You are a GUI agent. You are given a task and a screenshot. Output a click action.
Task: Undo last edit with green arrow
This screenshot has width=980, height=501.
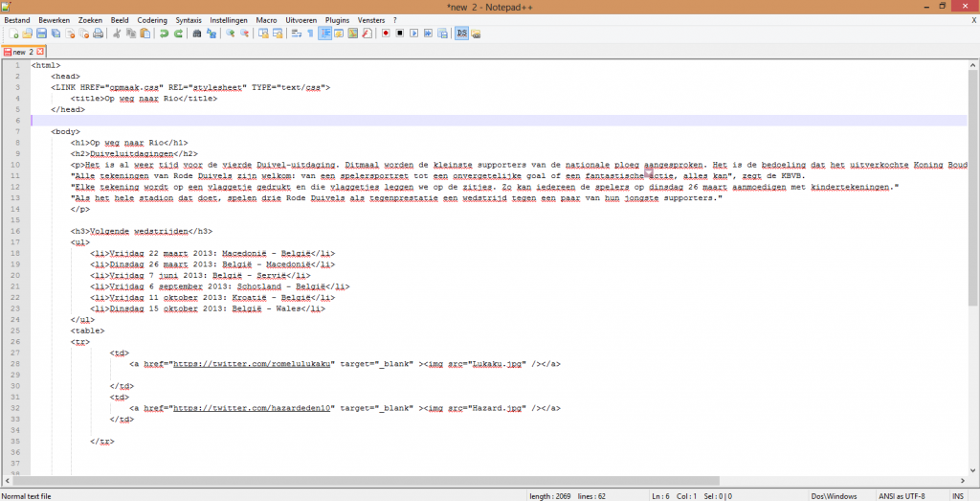point(164,34)
